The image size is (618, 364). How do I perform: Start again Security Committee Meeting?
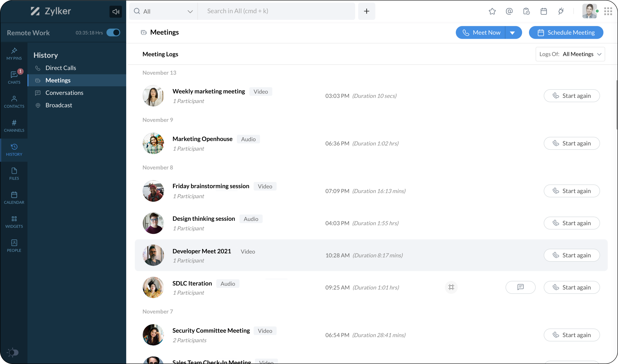pyautogui.click(x=572, y=335)
